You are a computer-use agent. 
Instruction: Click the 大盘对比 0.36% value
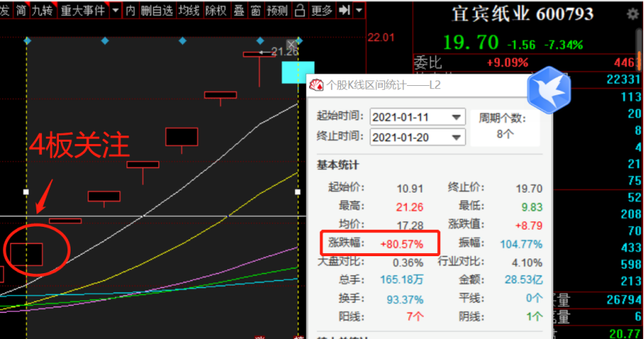pyautogui.click(x=408, y=263)
